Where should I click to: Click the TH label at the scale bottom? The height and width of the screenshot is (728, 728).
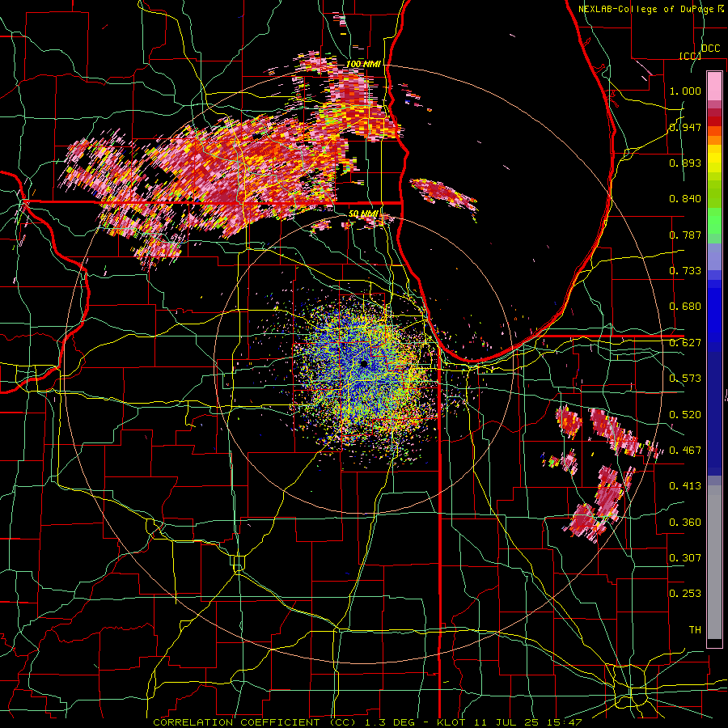pyautogui.click(x=695, y=630)
